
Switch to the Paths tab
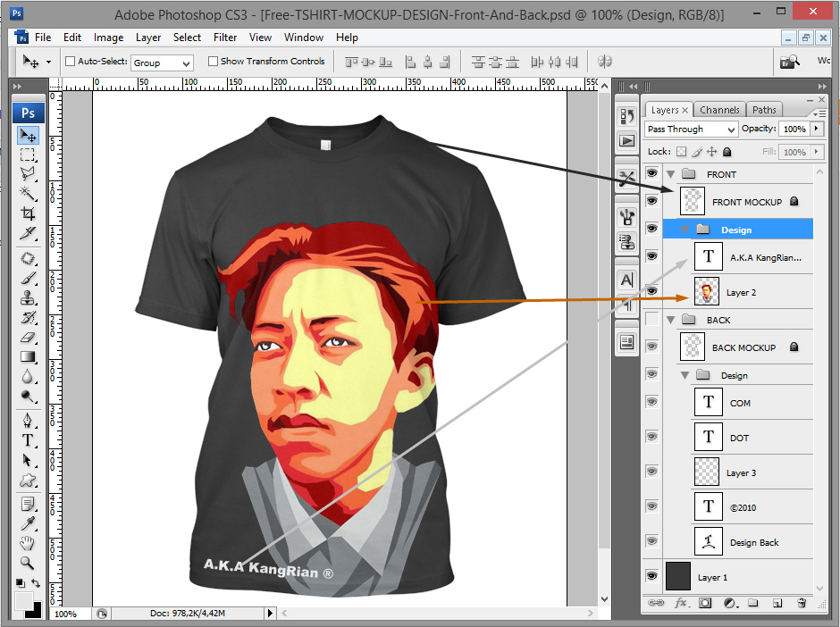click(x=764, y=110)
